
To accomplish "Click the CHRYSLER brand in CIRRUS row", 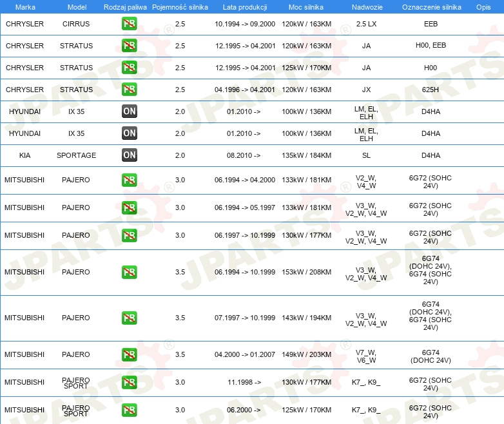I will [x=24, y=24].
